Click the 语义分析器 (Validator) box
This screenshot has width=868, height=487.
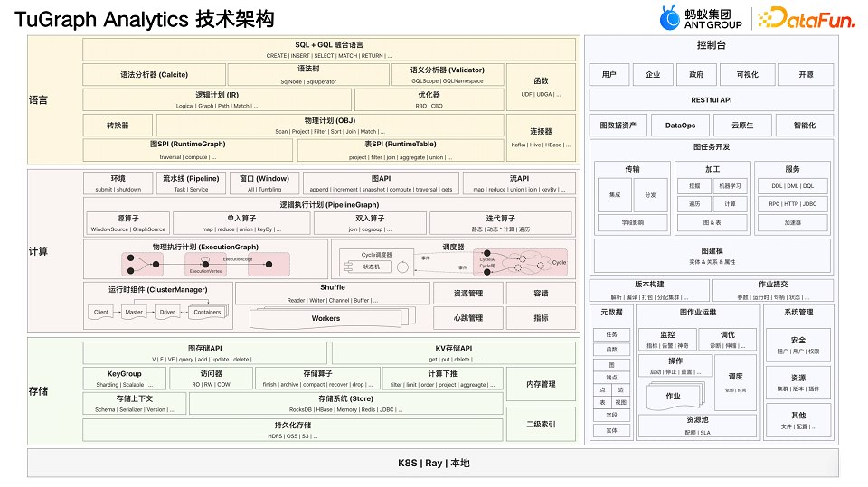448,75
